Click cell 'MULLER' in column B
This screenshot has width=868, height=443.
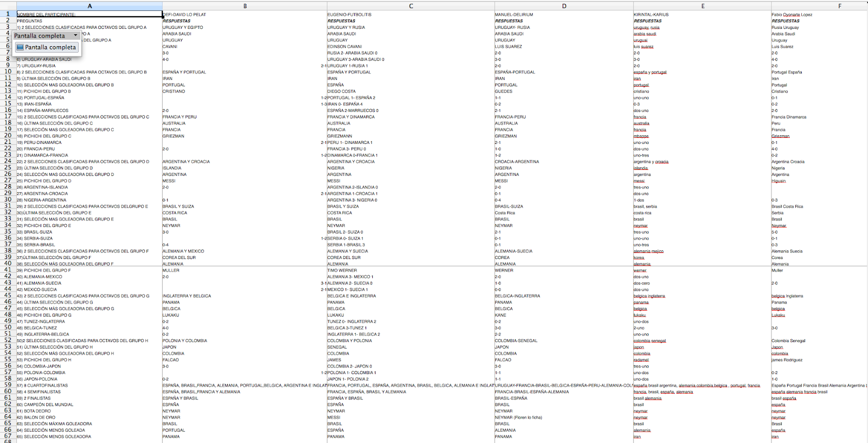pyautogui.click(x=171, y=270)
